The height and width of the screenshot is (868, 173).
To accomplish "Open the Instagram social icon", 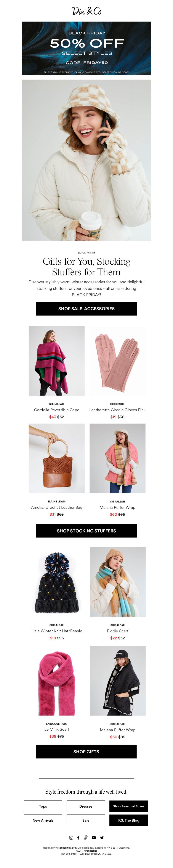I will coord(71,837).
